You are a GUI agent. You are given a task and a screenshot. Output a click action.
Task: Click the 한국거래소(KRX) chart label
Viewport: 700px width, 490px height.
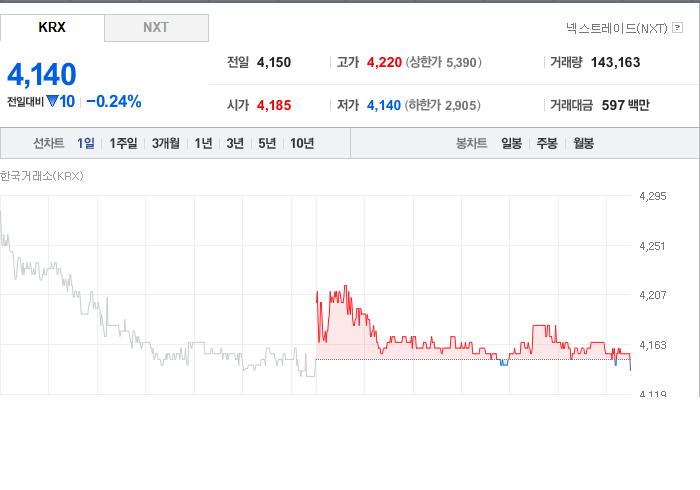pyautogui.click(x=42, y=176)
